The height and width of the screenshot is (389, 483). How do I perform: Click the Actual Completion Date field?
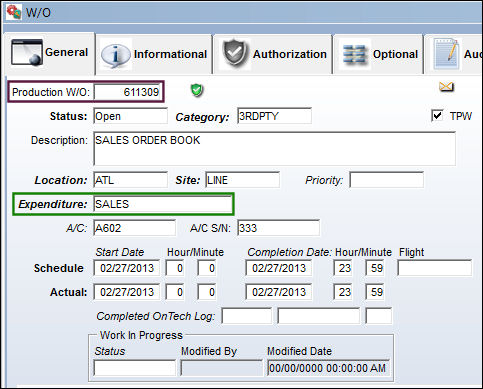pyautogui.click(x=279, y=292)
